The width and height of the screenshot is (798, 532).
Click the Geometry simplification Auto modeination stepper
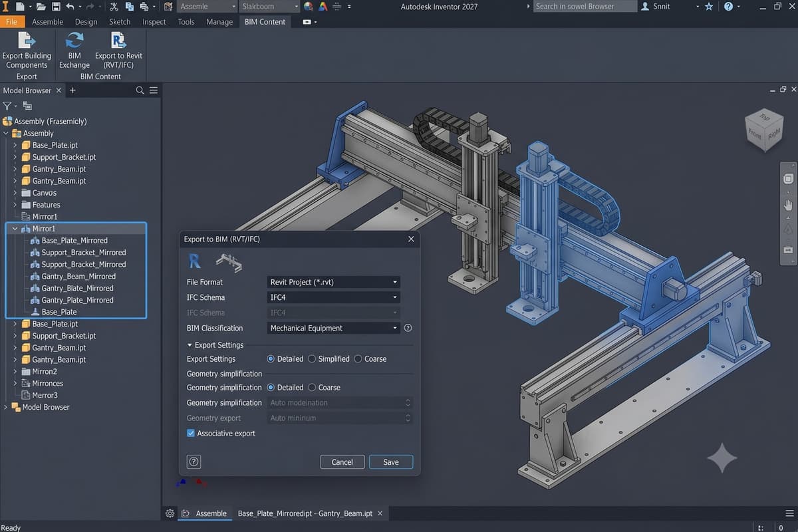coord(408,402)
